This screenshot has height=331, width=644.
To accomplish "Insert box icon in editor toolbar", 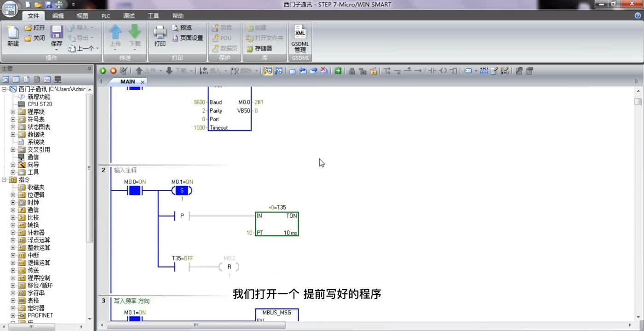I will 453,71.
